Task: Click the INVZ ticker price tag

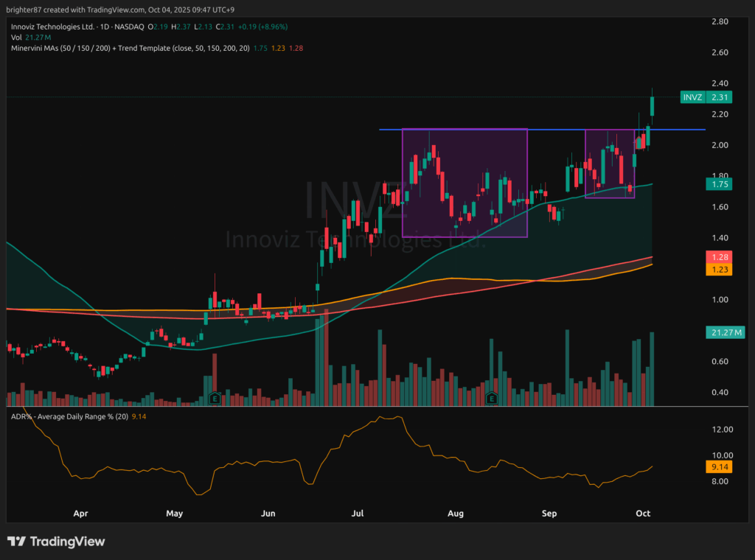Action: click(x=692, y=97)
